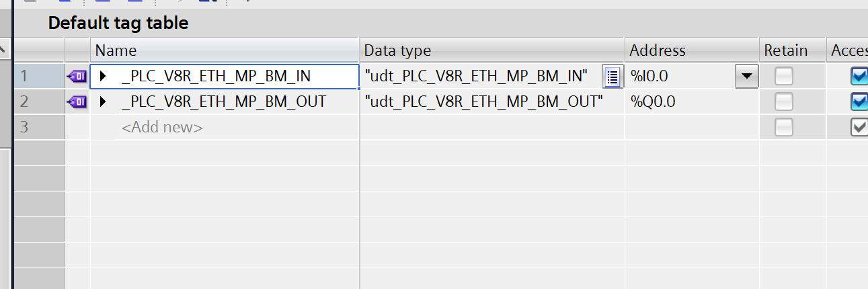The width and height of the screenshot is (868, 289).
Task: Click the tag icon for _PLC_V8R_ETH_MP_BM_IN
Action: pos(77,77)
